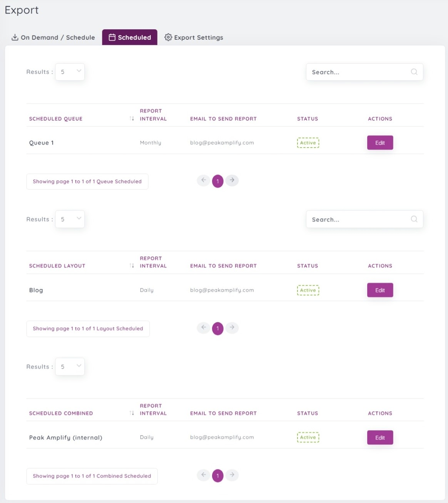Edit the Blog layout schedule
This screenshot has height=503, width=448.
pos(380,290)
